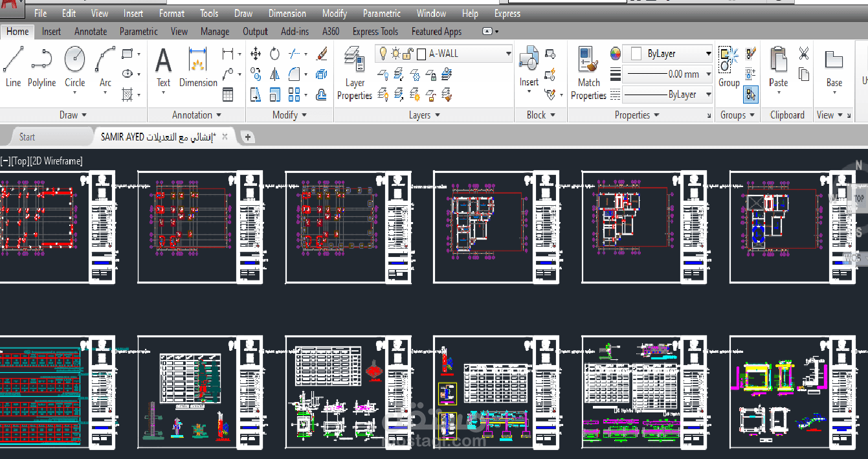Image resolution: width=868 pixels, height=459 pixels.
Task: Open the Express menu
Action: (507, 13)
